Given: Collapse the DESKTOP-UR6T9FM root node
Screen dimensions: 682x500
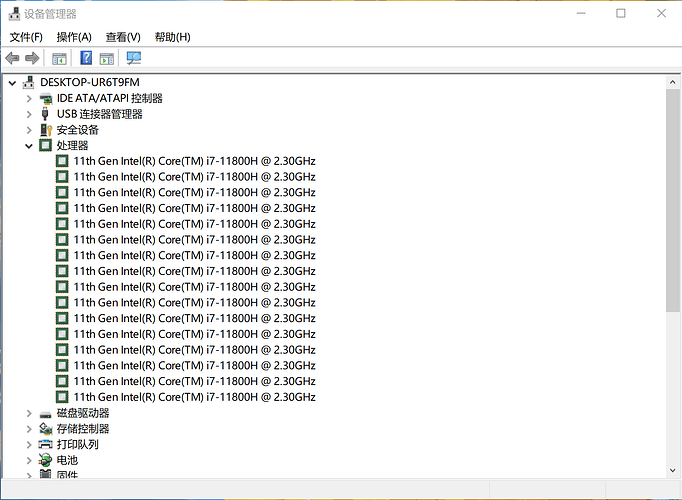Looking at the screenshot, I should point(12,83).
